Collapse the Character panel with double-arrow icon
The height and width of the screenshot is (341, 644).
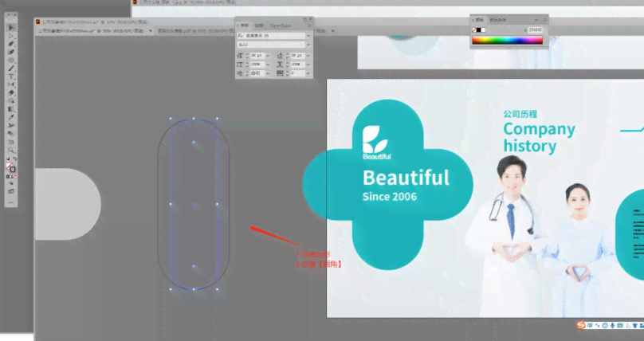[x=304, y=19]
